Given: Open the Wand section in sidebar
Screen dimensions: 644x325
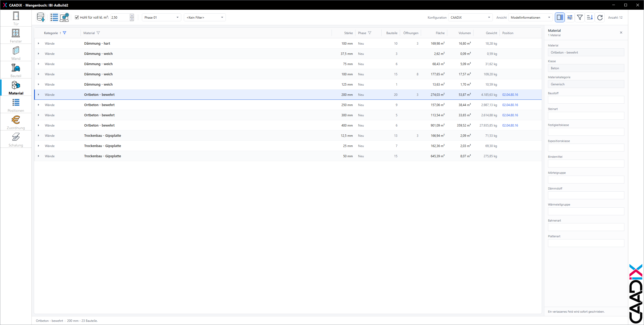Looking at the screenshot, I should (16, 53).
